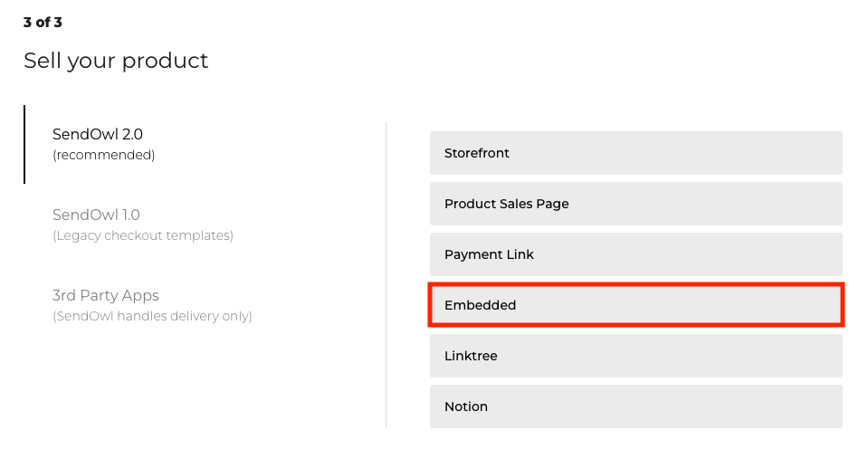The image size is (868, 459).
Task: Click the "Linktree" text label
Action: (471, 356)
